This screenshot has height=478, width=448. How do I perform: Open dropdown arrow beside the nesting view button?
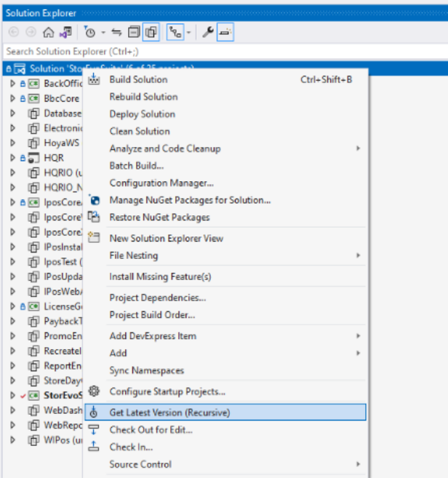tap(188, 32)
